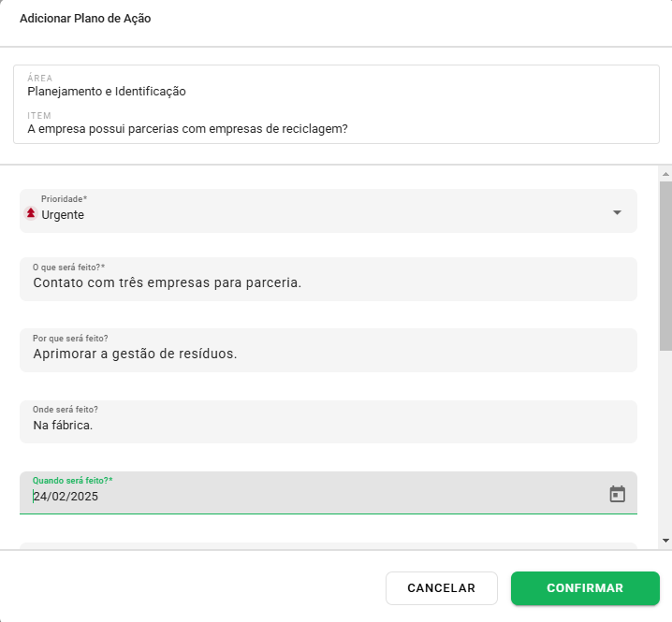This screenshot has width=672, height=622.
Task: Click the item question about empresas de reciclagem
Action: tap(187, 129)
